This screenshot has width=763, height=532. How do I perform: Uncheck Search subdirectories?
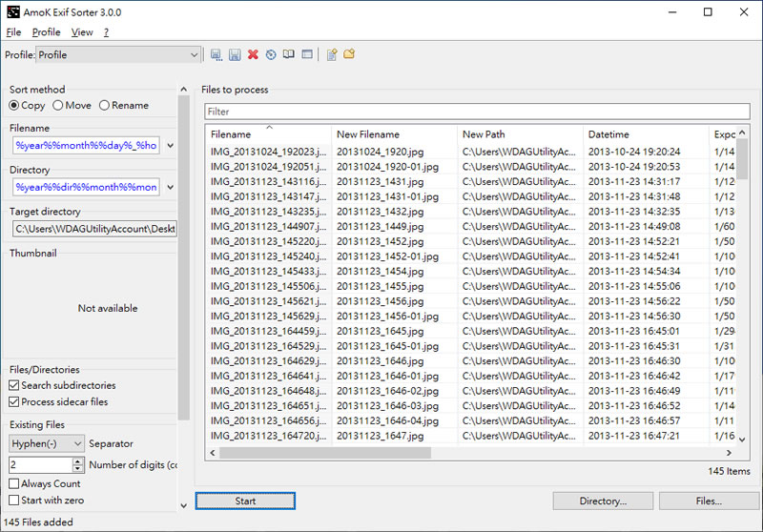[x=14, y=386]
